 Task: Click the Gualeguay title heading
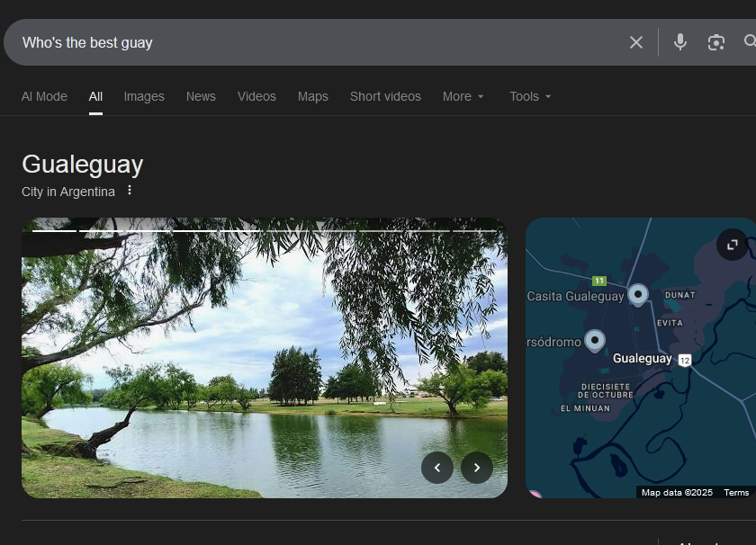[83, 165]
